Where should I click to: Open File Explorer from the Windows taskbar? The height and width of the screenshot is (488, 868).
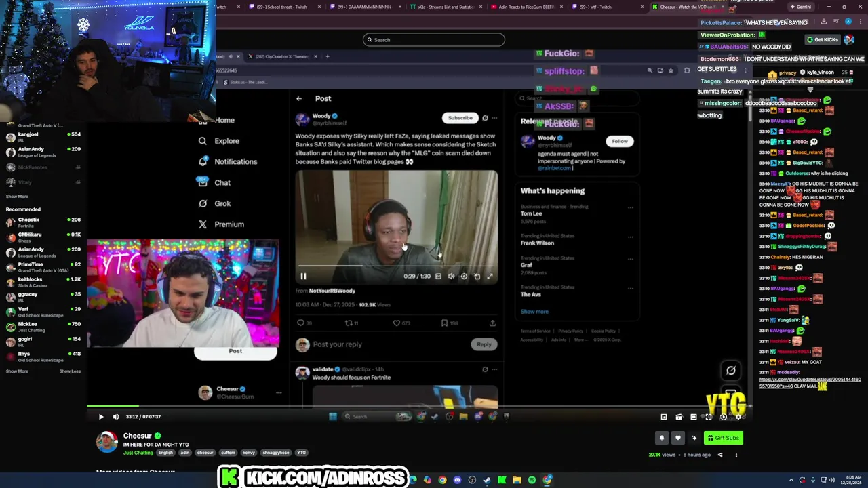click(x=517, y=480)
